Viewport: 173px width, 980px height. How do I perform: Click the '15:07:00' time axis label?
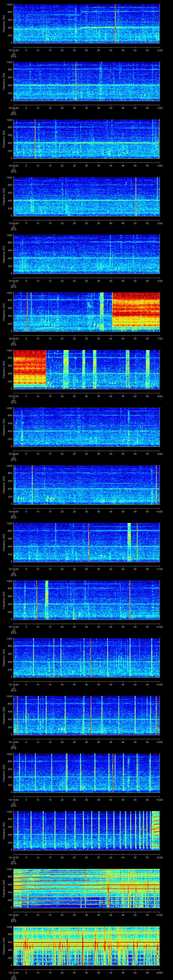[x=13, y=396]
